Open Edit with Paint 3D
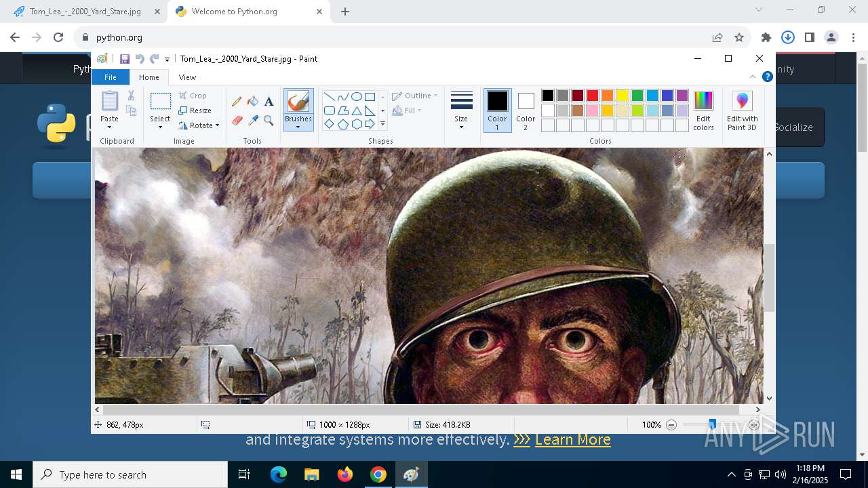Viewport: 868px width, 488px height. click(x=743, y=110)
